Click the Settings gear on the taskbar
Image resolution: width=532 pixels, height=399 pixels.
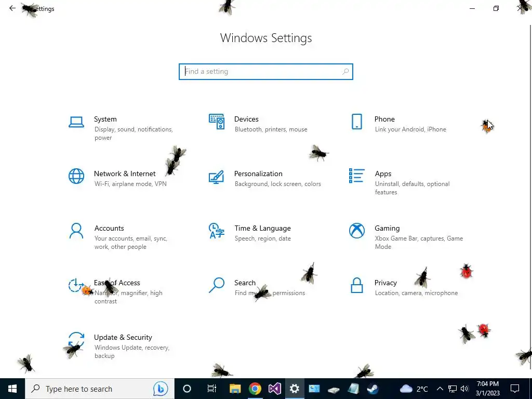(294, 389)
